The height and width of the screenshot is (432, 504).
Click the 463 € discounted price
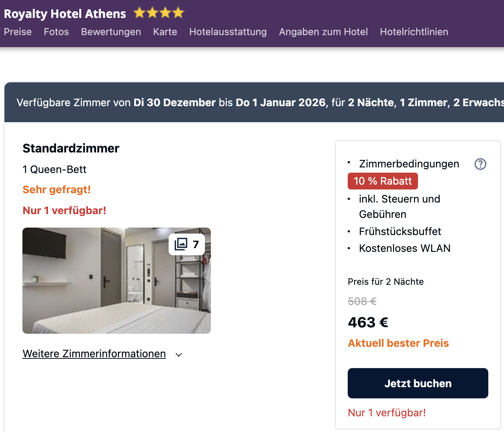(x=368, y=322)
